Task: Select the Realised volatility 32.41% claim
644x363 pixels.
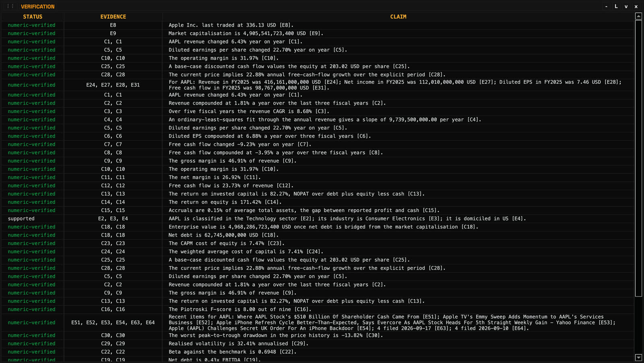Action: tap(238, 343)
